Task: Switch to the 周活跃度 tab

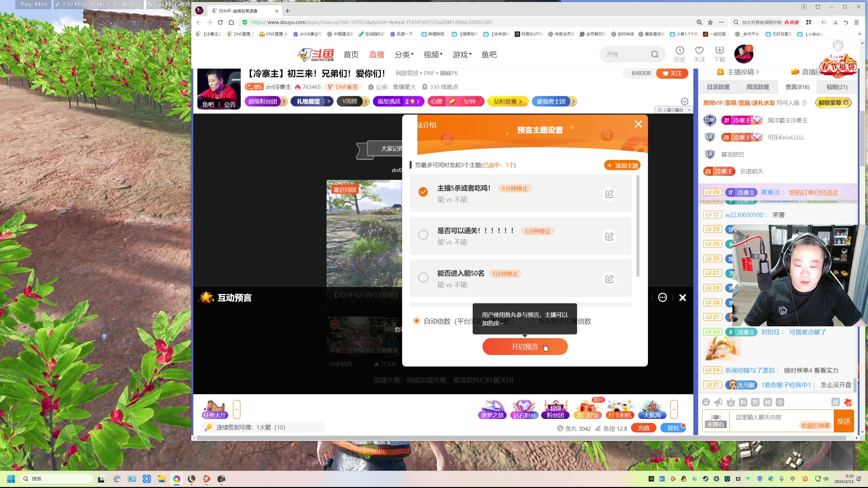Action: [758, 87]
